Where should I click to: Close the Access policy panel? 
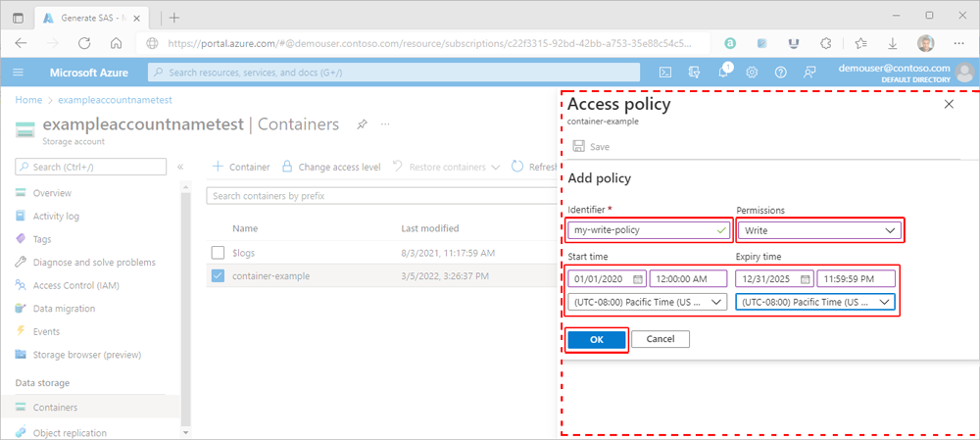coord(948,104)
